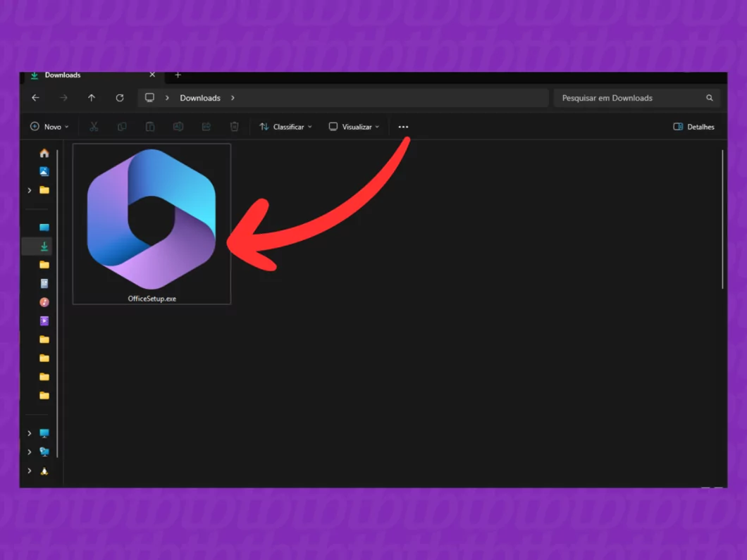This screenshot has width=747, height=560.
Task: Click the forward navigation arrow
Action: (x=63, y=98)
